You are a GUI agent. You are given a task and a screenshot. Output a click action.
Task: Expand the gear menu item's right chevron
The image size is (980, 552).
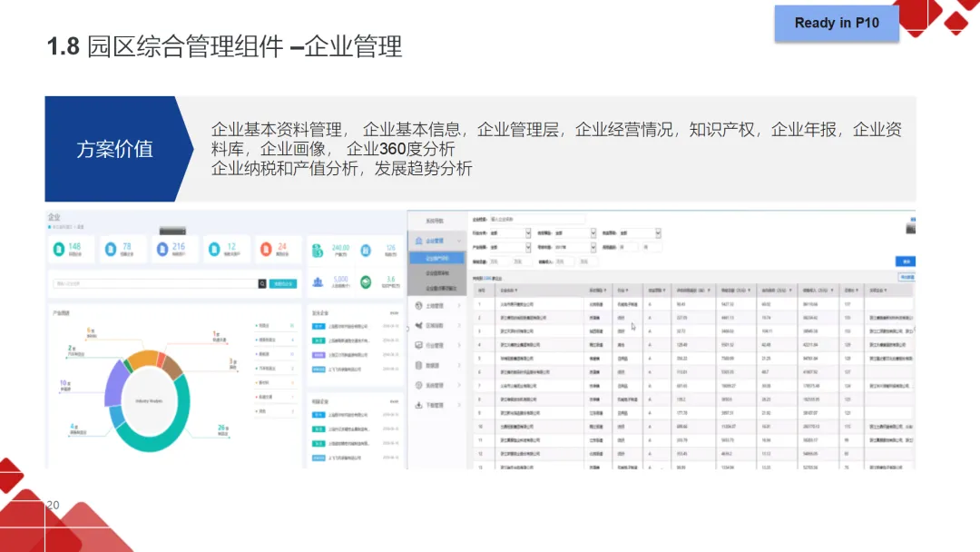point(459,385)
